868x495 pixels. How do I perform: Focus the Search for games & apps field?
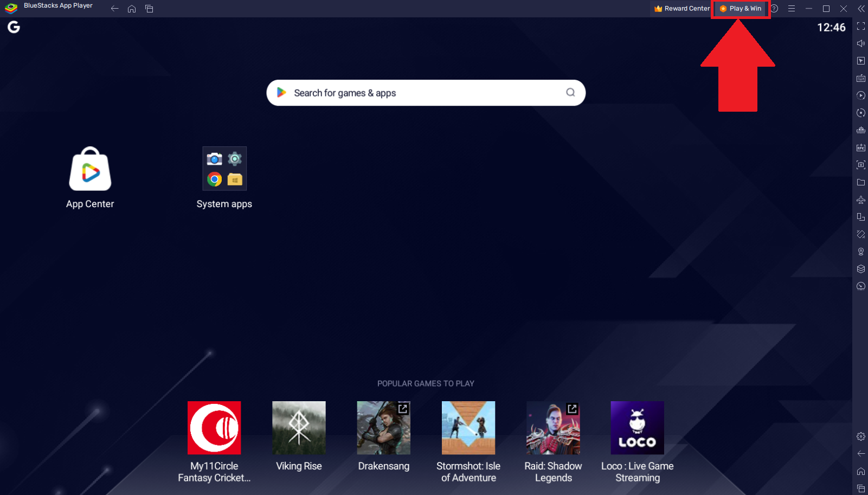click(x=426, y=93)
